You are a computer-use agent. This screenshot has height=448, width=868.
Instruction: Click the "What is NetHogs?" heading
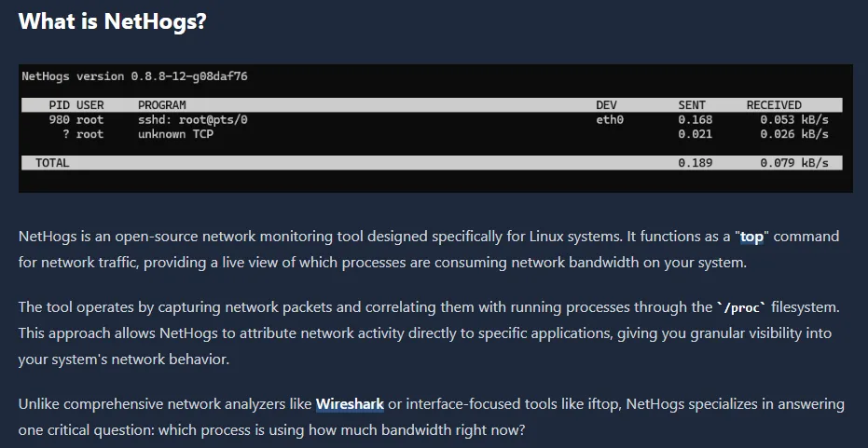tap(112, 20)
